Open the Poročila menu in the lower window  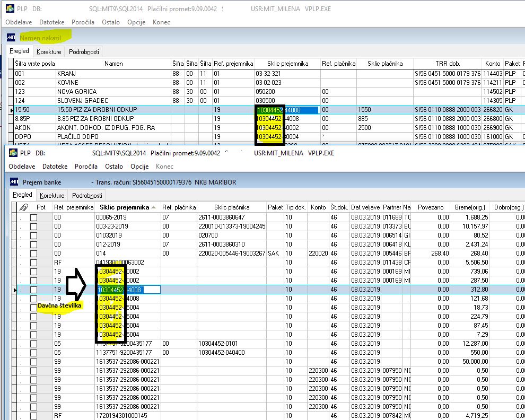(86, 167)
